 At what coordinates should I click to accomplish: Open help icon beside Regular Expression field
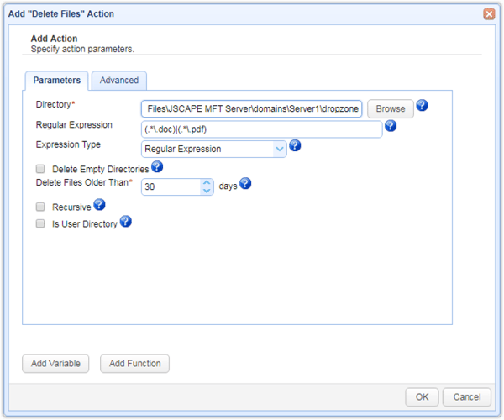pyautogui.click(x=391, y=126)
